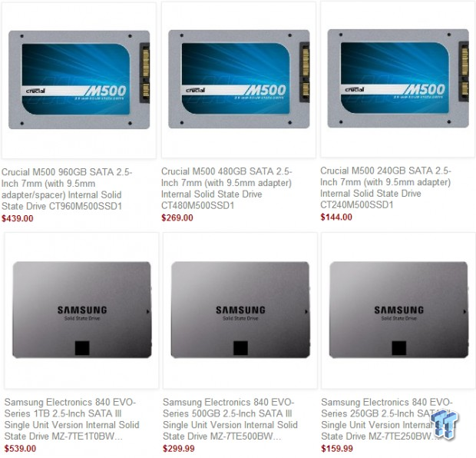Image resolution: width=476 pixels, height=458 pixels.
Task: Click the $159.99 price
Action: click(x=337, y=449)
